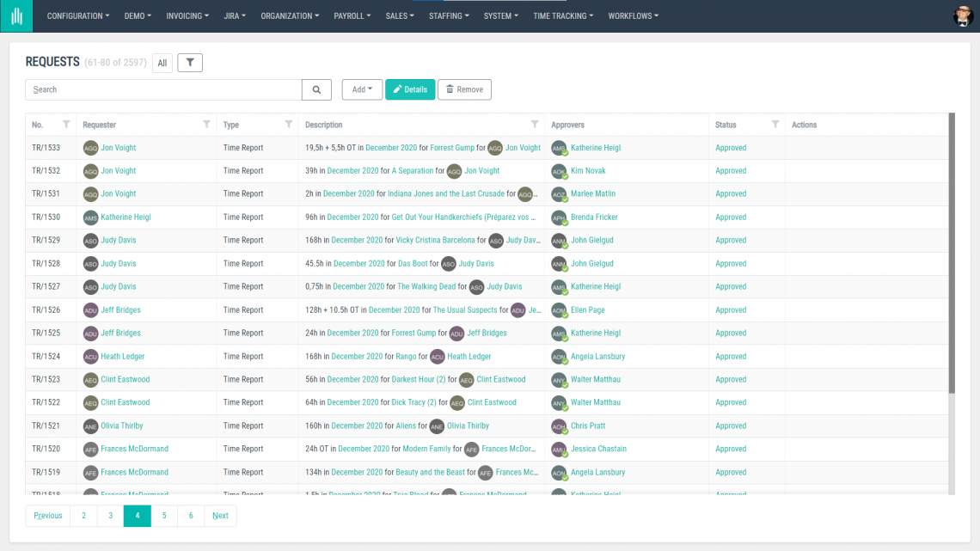Click the green checkmark on Katherine Heigl's avatar

click(x=566, y=152)
